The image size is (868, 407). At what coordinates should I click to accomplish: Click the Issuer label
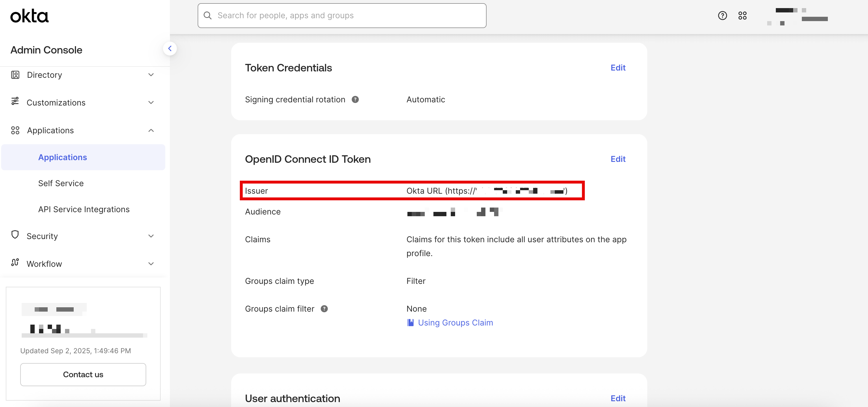point(256,190)
